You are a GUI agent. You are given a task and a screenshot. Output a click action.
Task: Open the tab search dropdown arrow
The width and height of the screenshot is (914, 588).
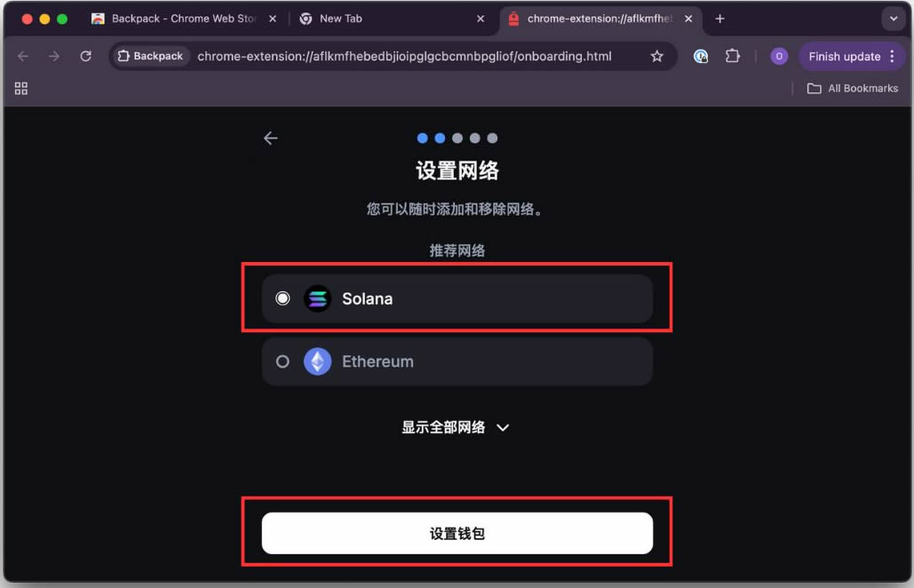pos(893,19)
